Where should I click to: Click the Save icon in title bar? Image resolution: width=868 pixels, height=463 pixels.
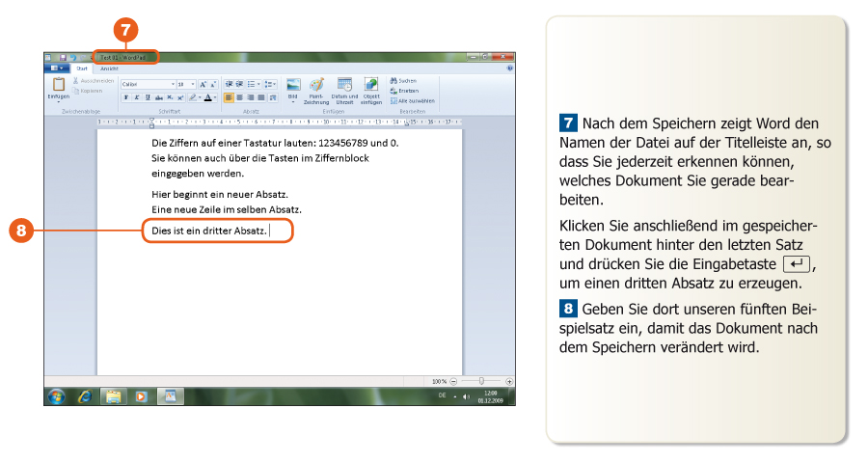(63, 58)
